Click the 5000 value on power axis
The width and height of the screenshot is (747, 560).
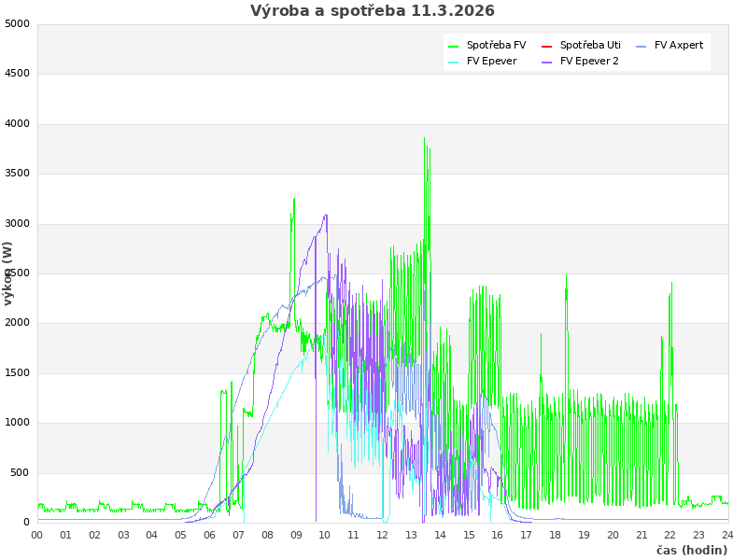click(x=17, y=23)
